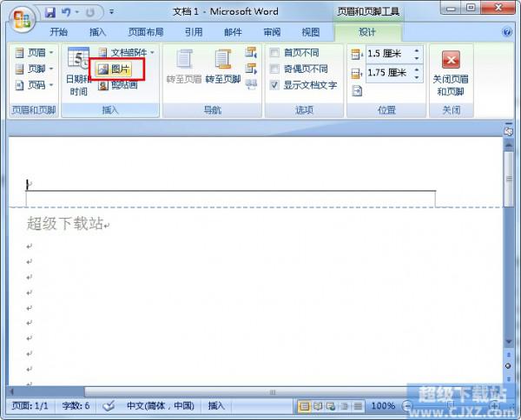Decrease header top distance with down arrow
This screenshot has width=521, height=420.
pos(417,58)
